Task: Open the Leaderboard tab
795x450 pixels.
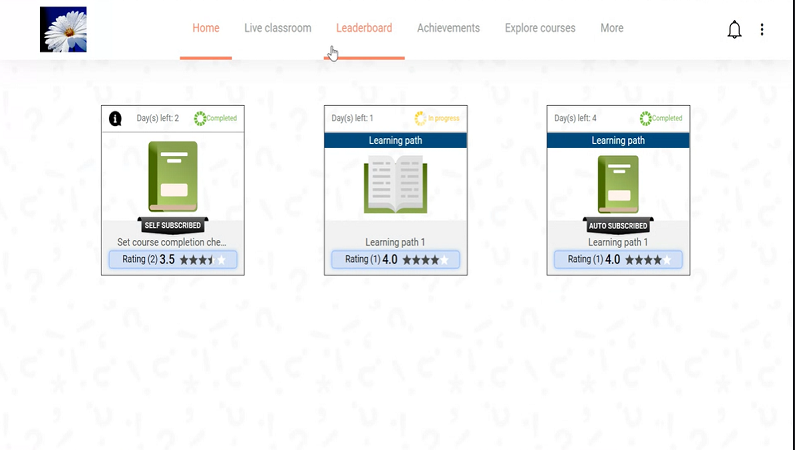Action: (x=364, y=28)
